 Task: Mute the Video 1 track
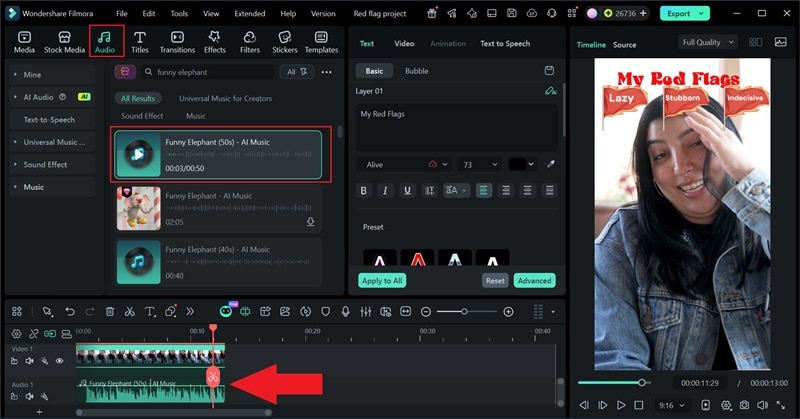(x=30, y=361)
